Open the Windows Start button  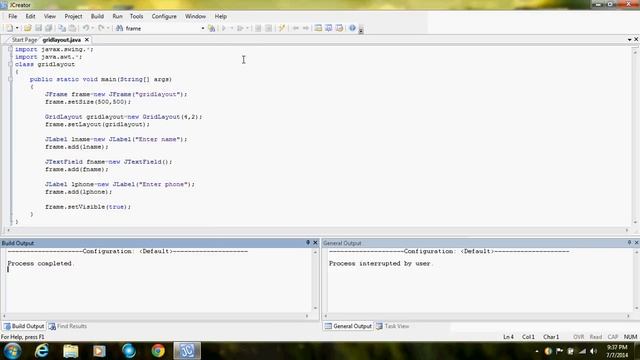(x=12, y=351)
